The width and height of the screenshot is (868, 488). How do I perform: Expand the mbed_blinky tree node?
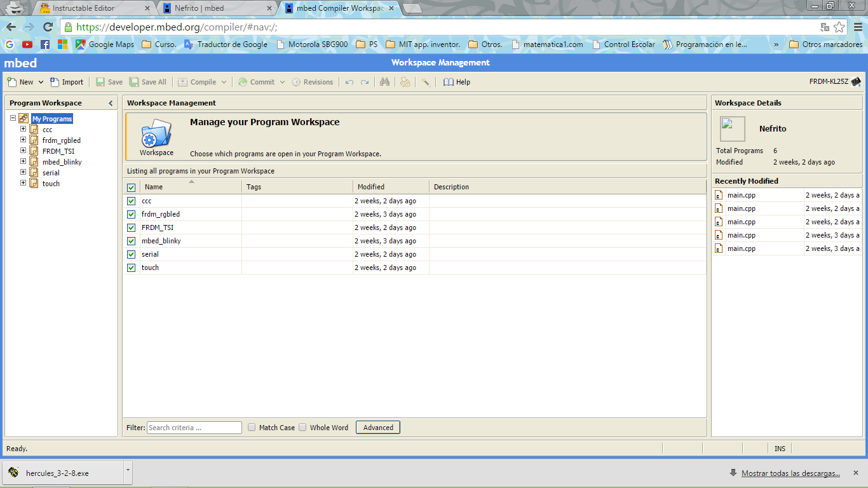(23, 161)
